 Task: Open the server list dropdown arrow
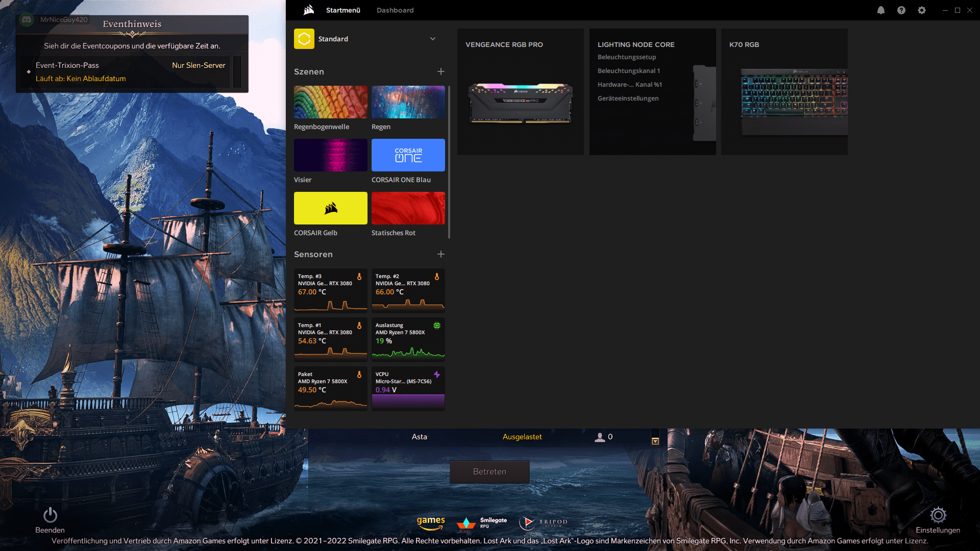point(655,441)
